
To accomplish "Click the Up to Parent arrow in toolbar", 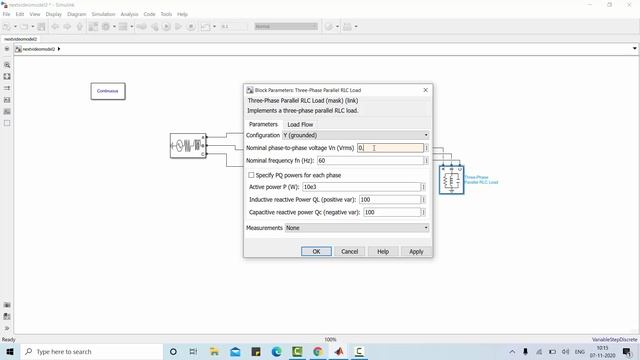I will (x=80, y=27).
